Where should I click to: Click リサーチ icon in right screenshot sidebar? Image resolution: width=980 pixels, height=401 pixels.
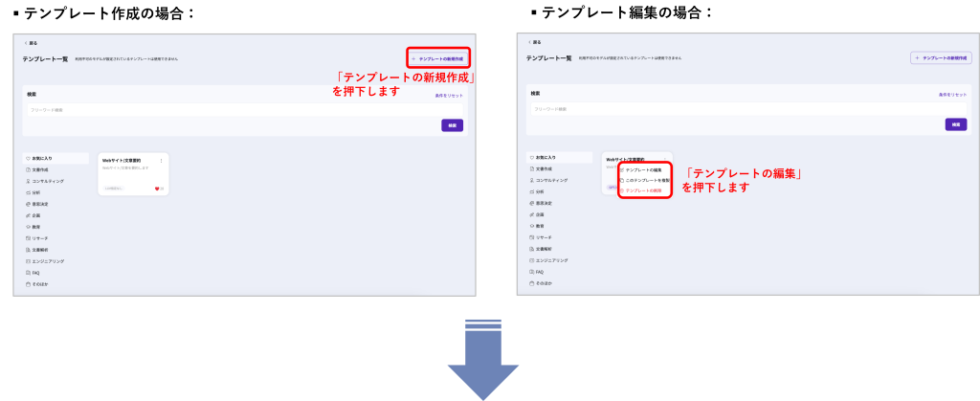pos(531,237)
